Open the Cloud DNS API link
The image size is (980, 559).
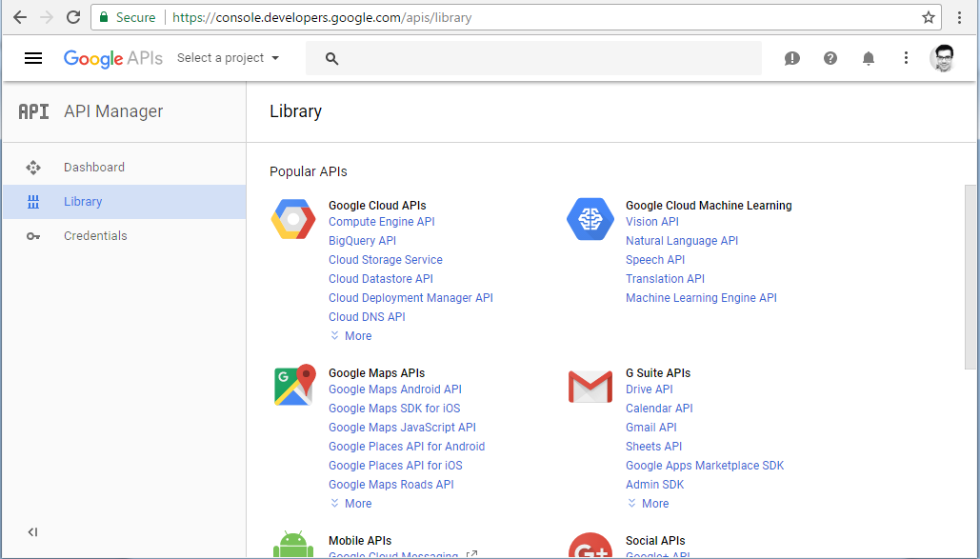click(x=367, y=317)
